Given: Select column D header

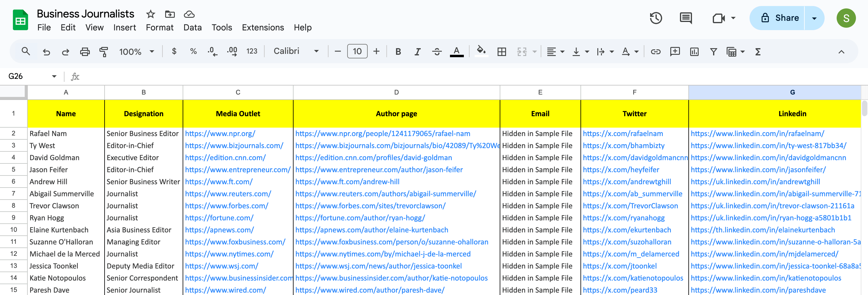Looking at the screenshot, I should click(396, 92).
